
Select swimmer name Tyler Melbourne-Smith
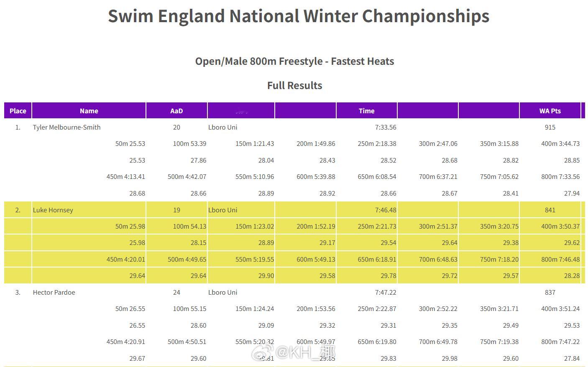pyautogui.click(x=66, y=127)
